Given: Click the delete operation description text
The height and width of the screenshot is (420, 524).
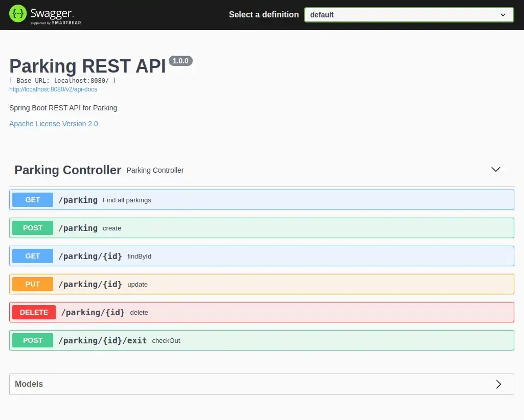Looking at the screenshot, I should pos(139,313).
